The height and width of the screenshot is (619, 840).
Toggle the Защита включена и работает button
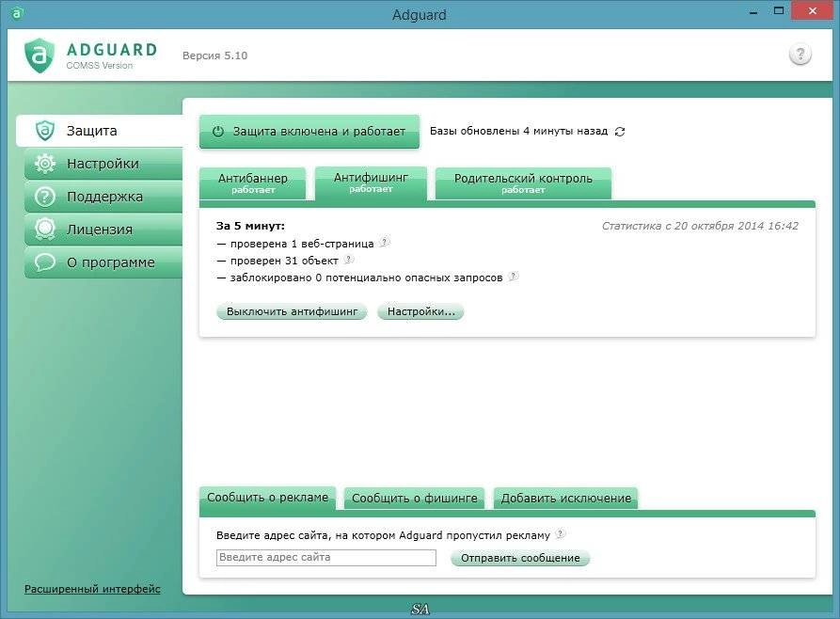click(x=309, y=132)
